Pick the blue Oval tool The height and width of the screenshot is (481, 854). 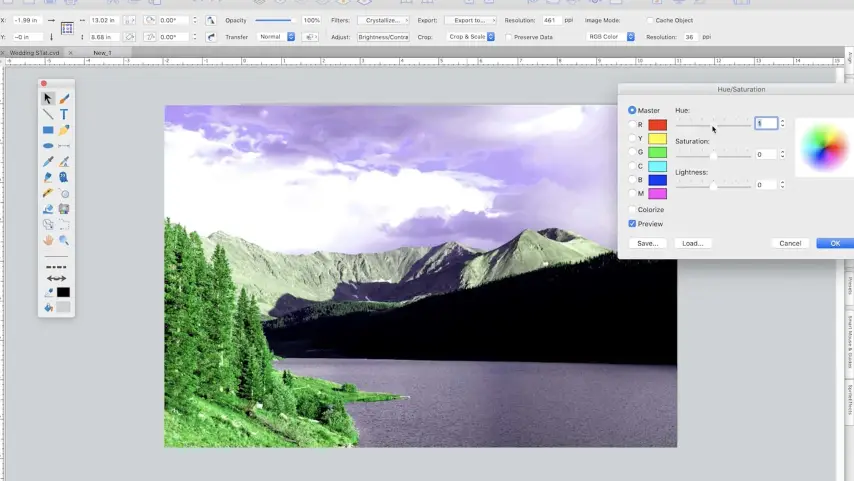(48, 146)
